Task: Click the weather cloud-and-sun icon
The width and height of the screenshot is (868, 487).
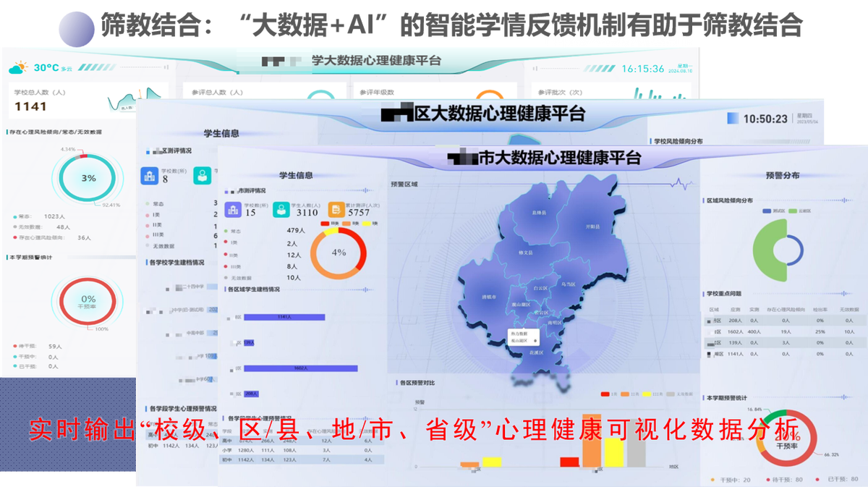Action: (x=18, y=68)
